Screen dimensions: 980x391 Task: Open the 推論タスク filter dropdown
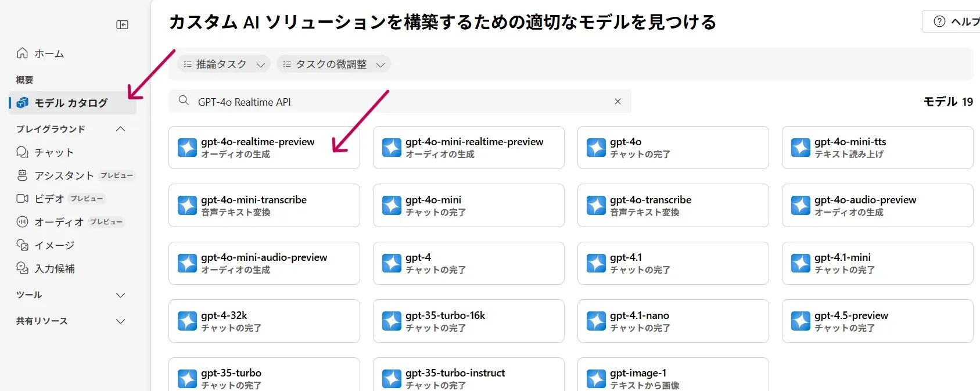(x=224, y=64)
